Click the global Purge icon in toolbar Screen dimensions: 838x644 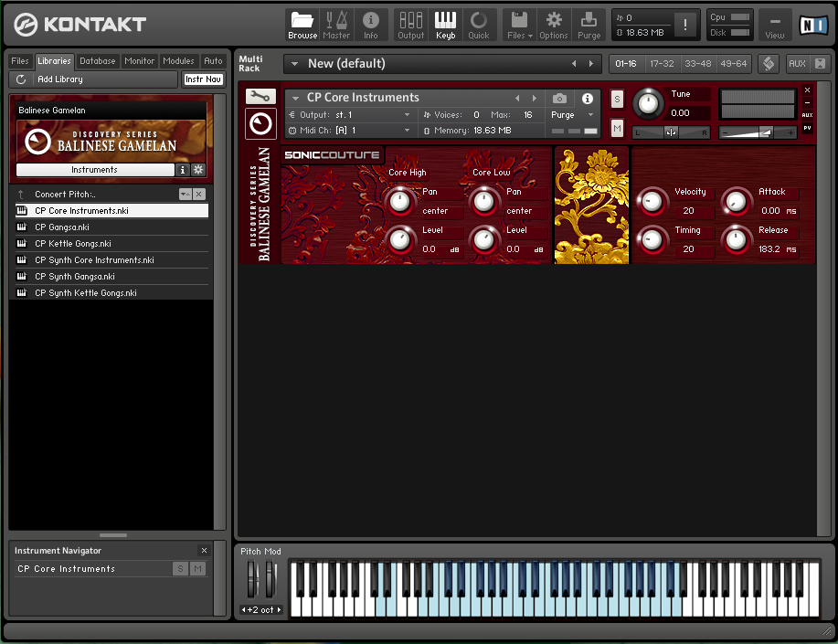589,25
